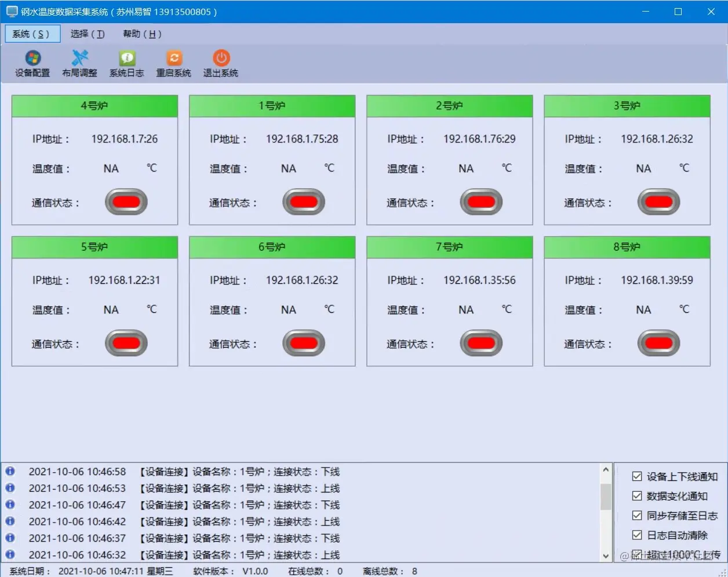Screen dimensions: 728x577
Task: Toggle 数据变化通知 checkbox
Action: [x=637, y=496]
